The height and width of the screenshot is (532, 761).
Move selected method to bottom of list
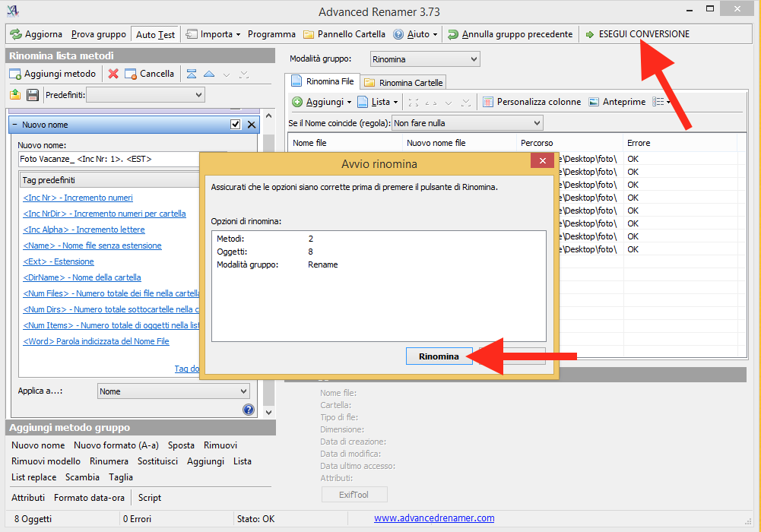pyautogui.click(x=244, y=74)
